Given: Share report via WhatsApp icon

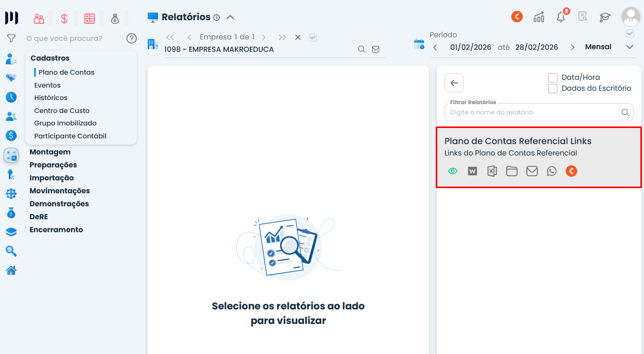Looking at the screenshot, I should click(552, 171).
